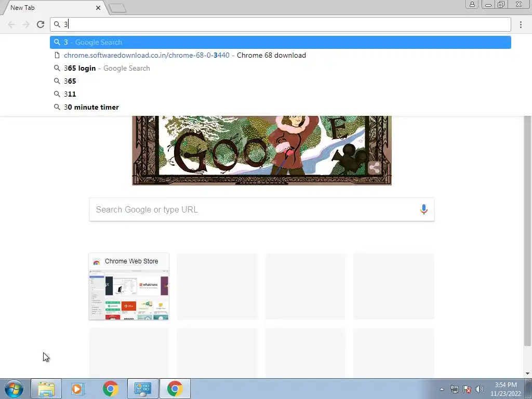Select the '365' search suggestion
Screen dimensions: 532x399
tap(280, 81)
